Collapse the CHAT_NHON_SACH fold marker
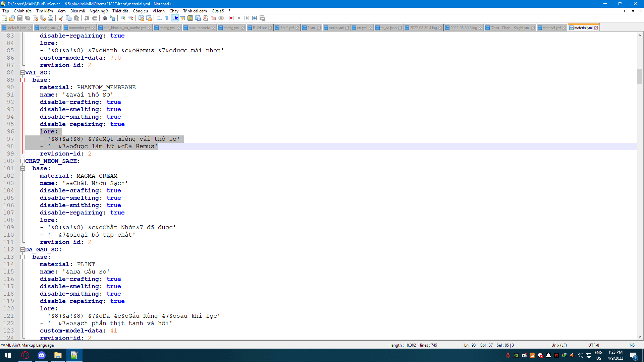Viewport: 644px width, 362px height. pyautogui.click(x=22, y=161)
